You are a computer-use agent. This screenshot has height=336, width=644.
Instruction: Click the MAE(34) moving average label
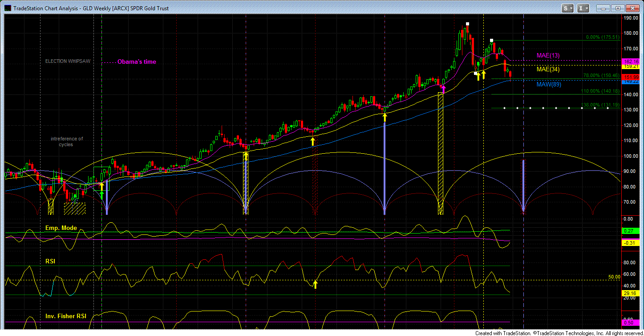click(x=548, y=69)
